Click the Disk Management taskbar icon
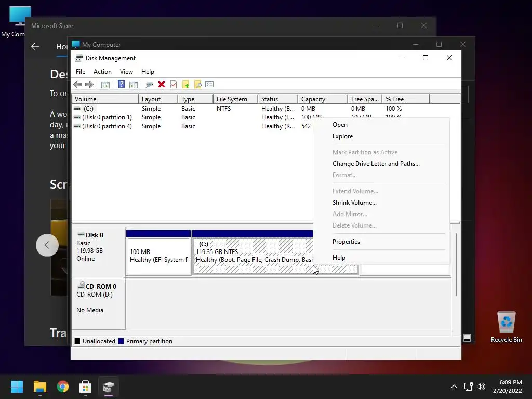The width and height of the screenshot is (532, 399). point(109,387)
